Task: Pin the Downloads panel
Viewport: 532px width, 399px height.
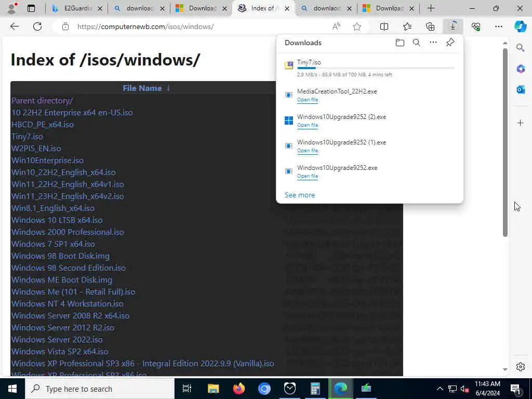Action: click(x=450, y=43)
